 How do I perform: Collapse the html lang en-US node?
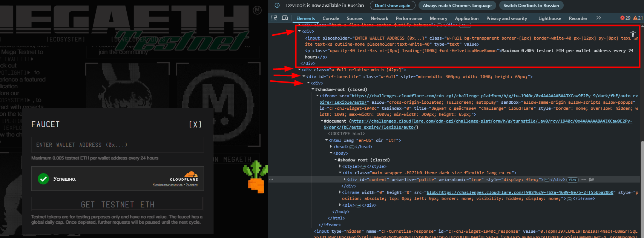pos(326,140)
